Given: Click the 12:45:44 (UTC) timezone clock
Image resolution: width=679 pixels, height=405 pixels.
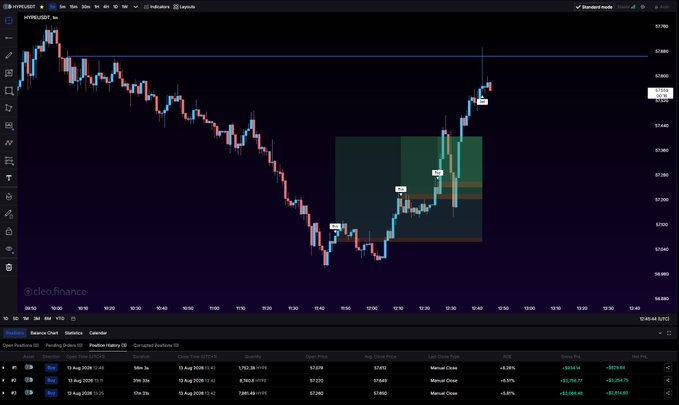Looking at the screenshot, I should [x=654, y=319].
